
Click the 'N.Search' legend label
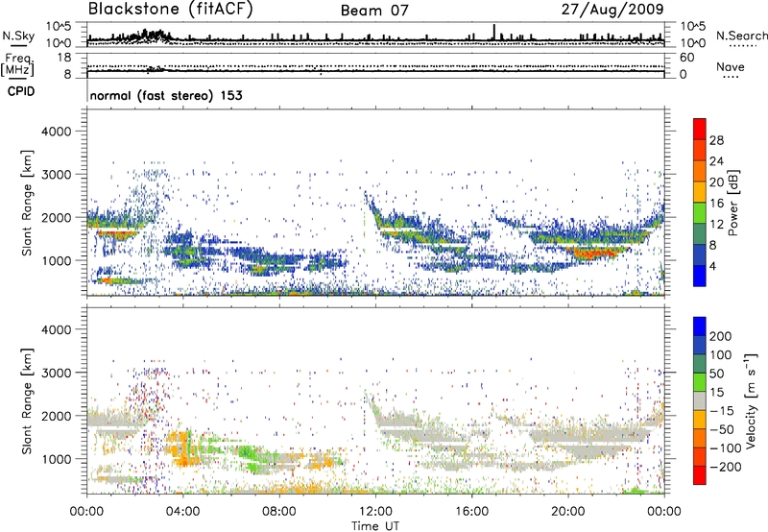pos(741,36)
